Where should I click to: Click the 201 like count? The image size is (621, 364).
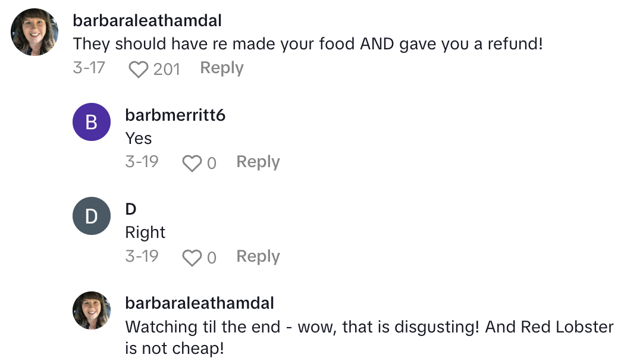167,70
